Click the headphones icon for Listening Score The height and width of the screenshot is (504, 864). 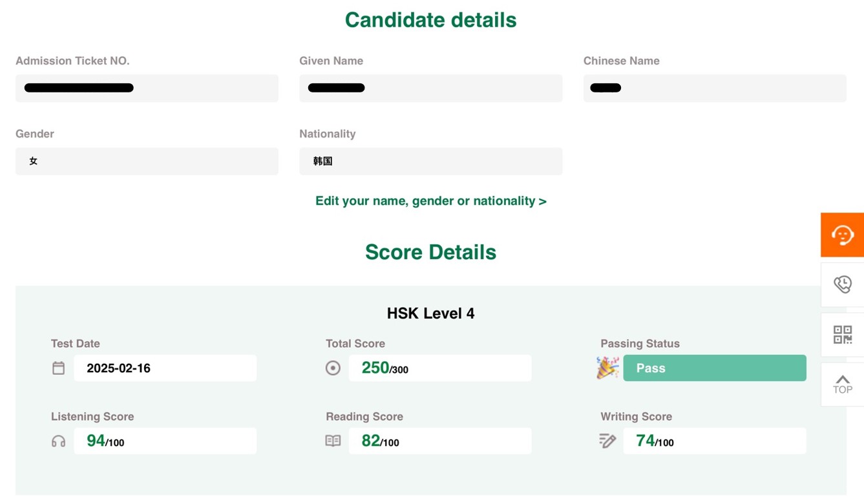tap(58, 441)
